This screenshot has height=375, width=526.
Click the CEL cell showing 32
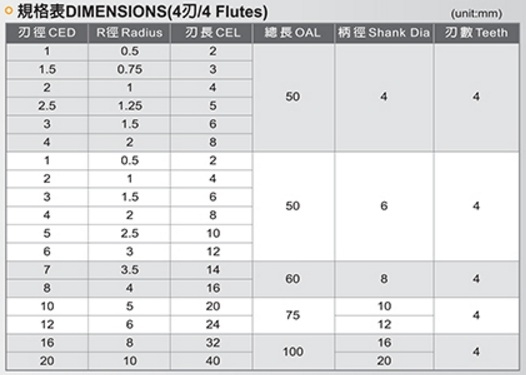212,343
